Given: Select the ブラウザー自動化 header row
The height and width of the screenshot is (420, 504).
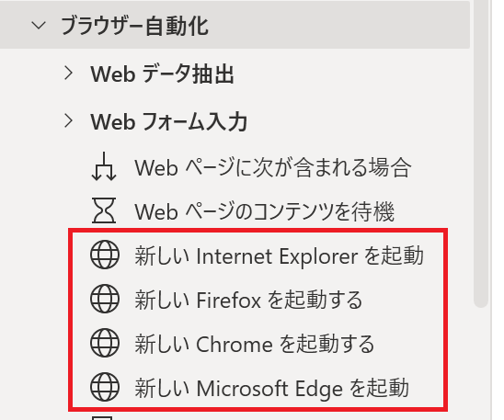Looking at the screenshot, I should point(235,25).
